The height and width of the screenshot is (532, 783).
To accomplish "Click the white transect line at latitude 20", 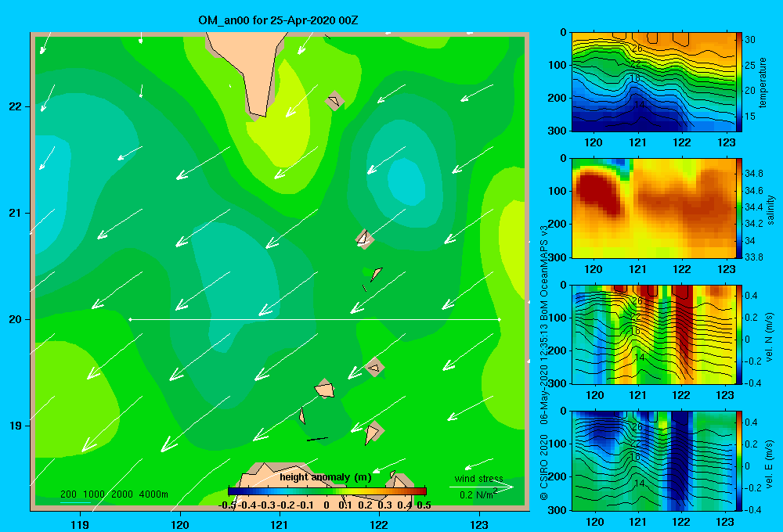I will coord(315,319).
